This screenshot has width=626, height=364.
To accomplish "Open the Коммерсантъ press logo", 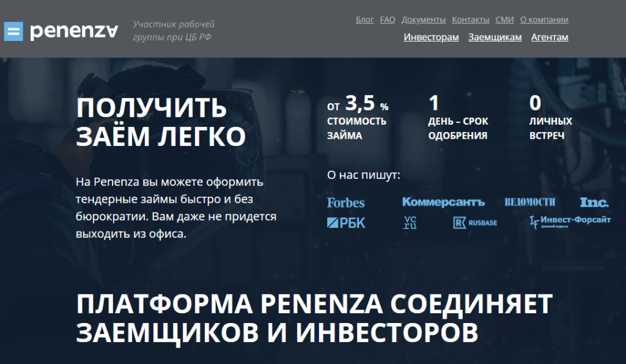I will coord(443,202).
